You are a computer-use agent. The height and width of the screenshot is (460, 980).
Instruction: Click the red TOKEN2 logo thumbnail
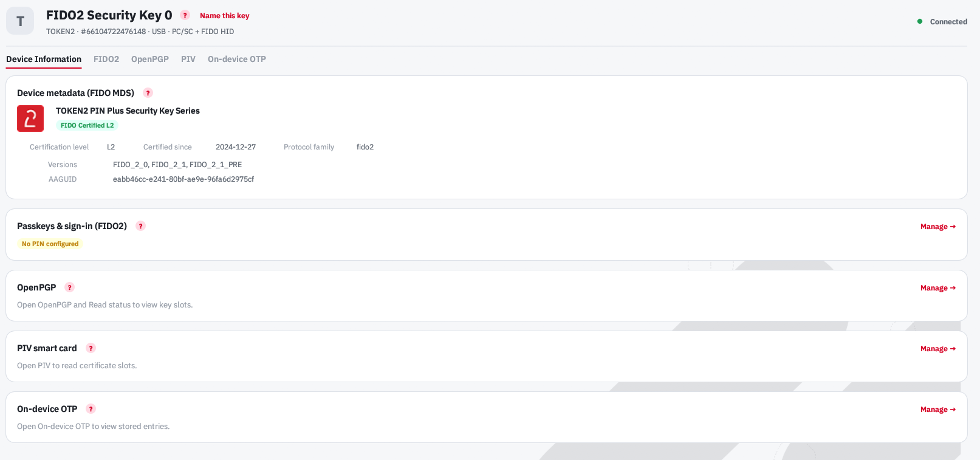(x=30, y=118)
